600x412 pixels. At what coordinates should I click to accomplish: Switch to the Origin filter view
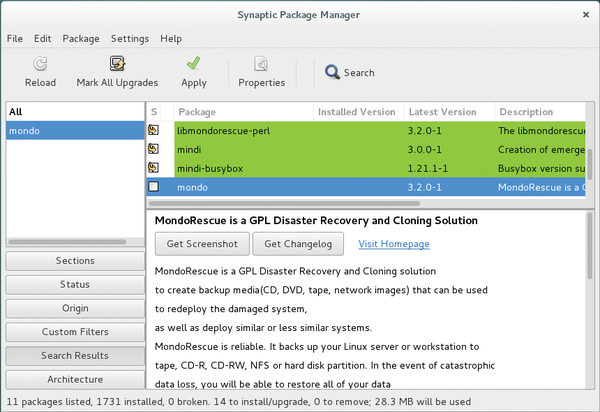click(x=75, y=308)
